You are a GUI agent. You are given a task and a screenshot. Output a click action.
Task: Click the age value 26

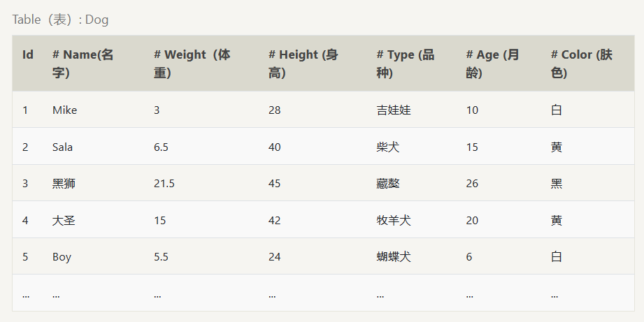pyautogui.click(x=472, y=184)
